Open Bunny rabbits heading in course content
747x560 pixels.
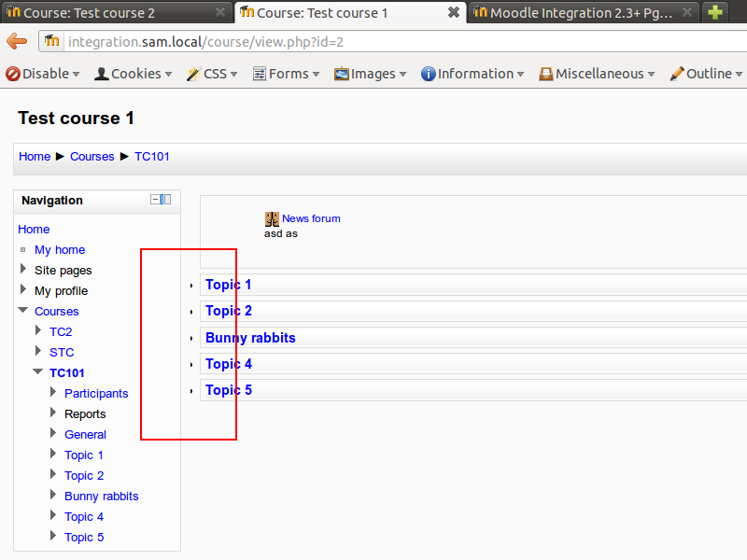[x=250, y=338]
